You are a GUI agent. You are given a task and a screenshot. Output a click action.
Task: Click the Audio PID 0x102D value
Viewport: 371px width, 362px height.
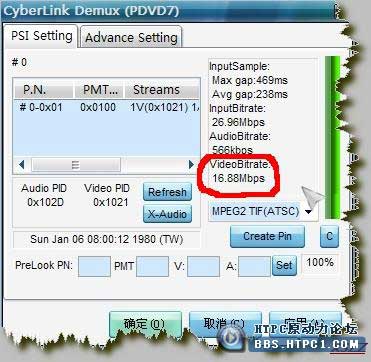[45, 202]
